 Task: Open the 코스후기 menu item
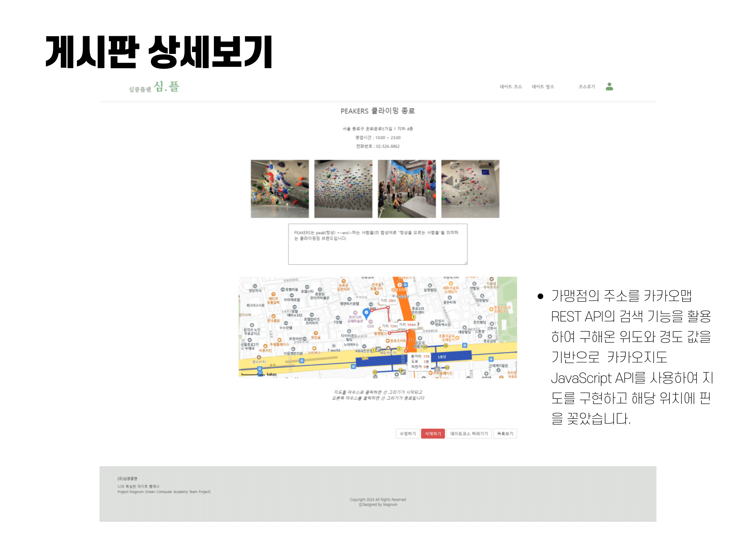pyautogui.click(x=587, y=87)
